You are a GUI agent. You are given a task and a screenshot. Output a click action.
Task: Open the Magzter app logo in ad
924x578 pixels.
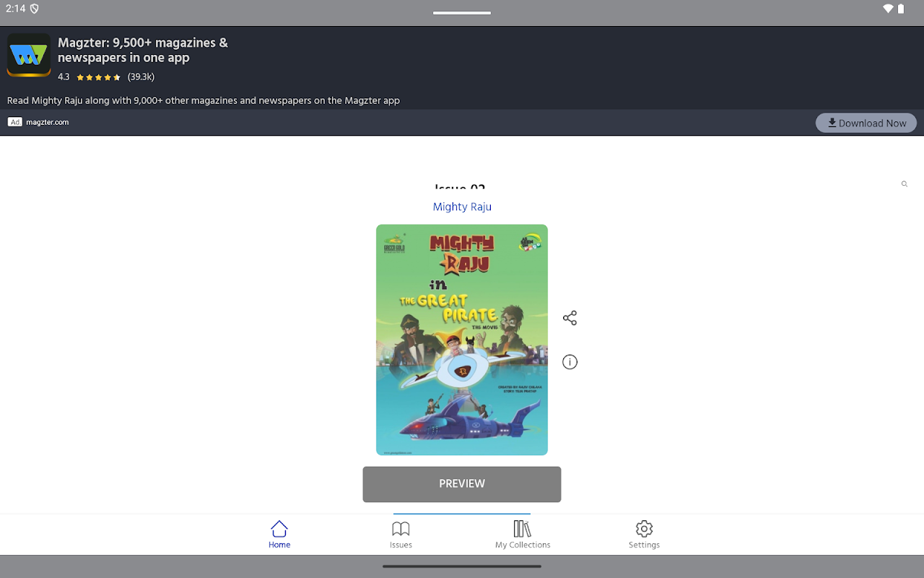tap(29, 55)
